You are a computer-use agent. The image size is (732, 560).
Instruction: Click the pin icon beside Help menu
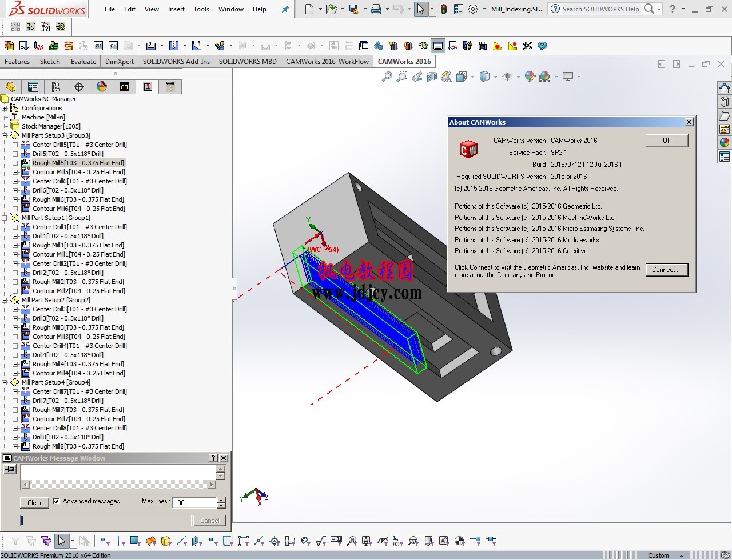(285, 9)
